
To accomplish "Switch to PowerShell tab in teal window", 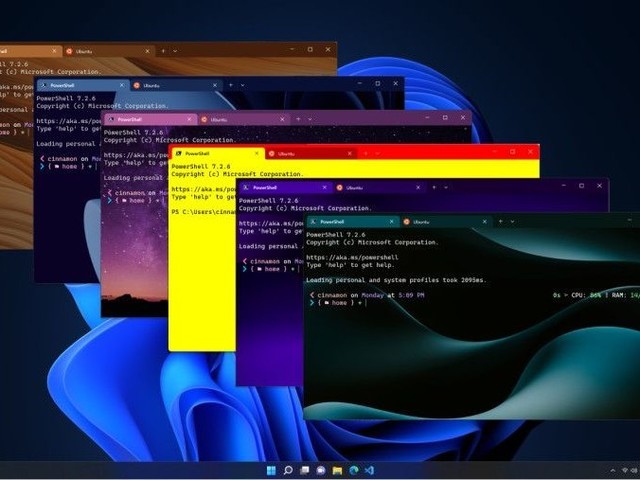I will tap(351, 222).
